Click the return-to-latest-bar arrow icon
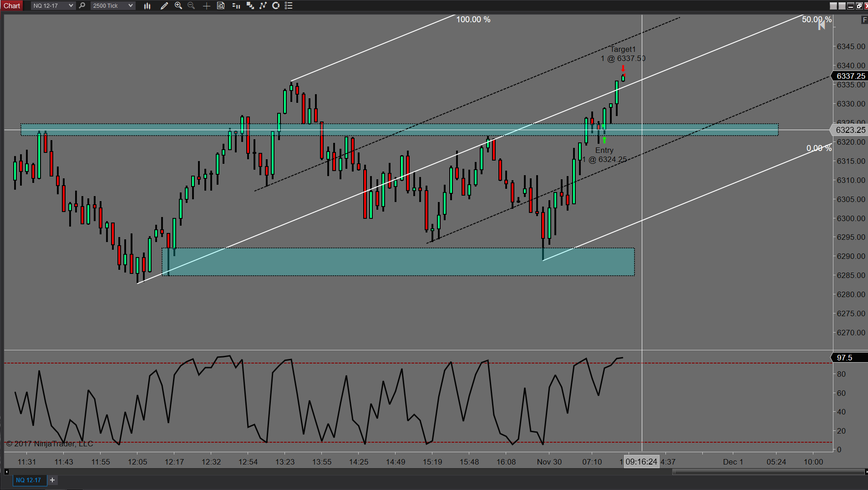The height and width of the screenshot is (490, 868). coord(822,25)
